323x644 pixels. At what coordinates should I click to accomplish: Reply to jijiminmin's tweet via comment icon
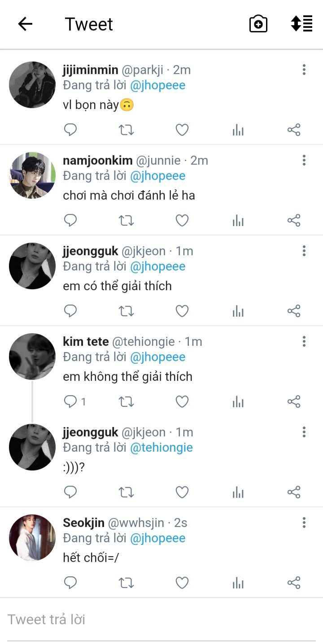70,130
